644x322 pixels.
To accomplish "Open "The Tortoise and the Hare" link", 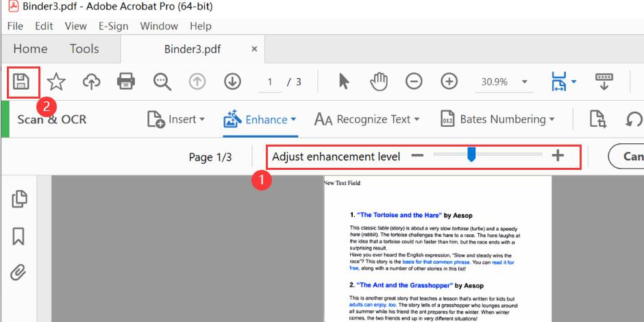I will (x=399, y=215).
